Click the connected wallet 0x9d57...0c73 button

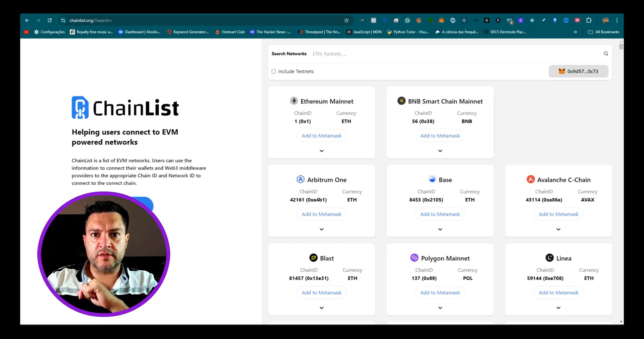pos(578,71)
